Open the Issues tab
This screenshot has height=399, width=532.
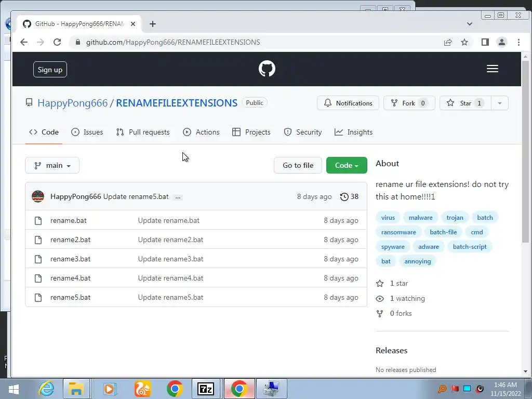pos(87,132)
